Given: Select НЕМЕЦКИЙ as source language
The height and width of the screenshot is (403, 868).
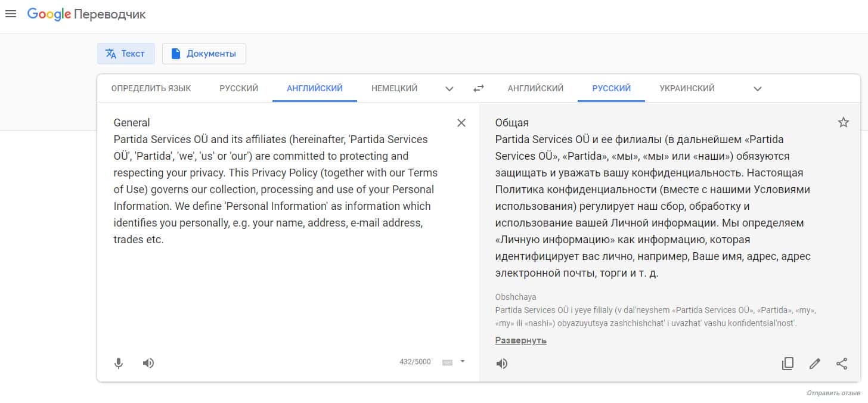Looking at the screenshot, I should pyautogui.click(x=394, y=88).
